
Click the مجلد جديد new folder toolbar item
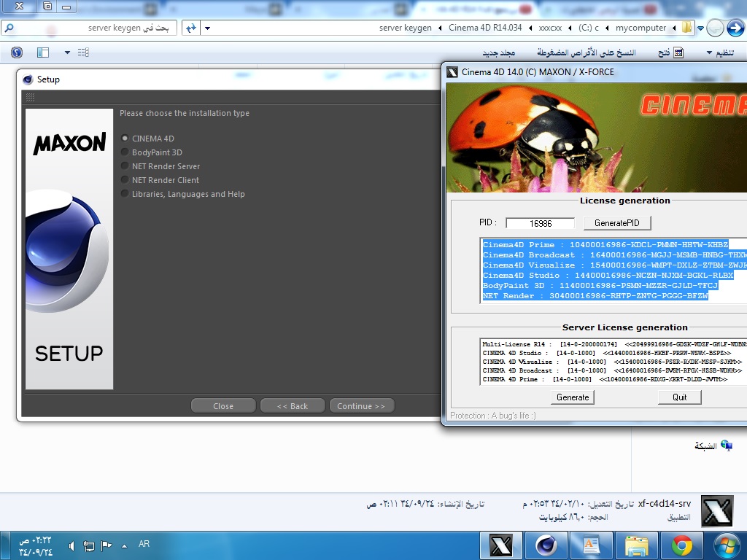tap(499, 52)
